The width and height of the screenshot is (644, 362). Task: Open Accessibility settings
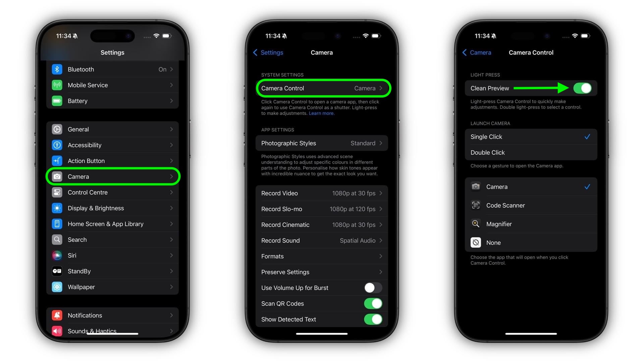click(x=113, y=144)
